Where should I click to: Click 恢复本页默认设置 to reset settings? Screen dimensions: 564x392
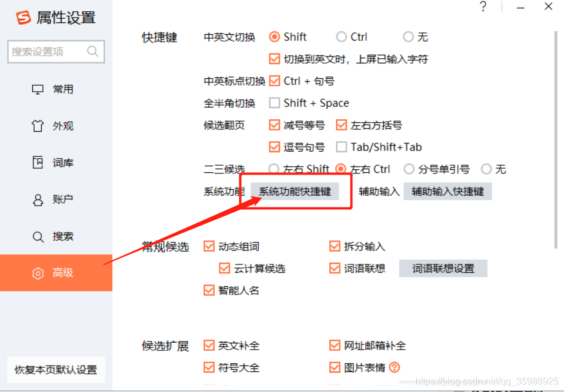click(55, 369)
